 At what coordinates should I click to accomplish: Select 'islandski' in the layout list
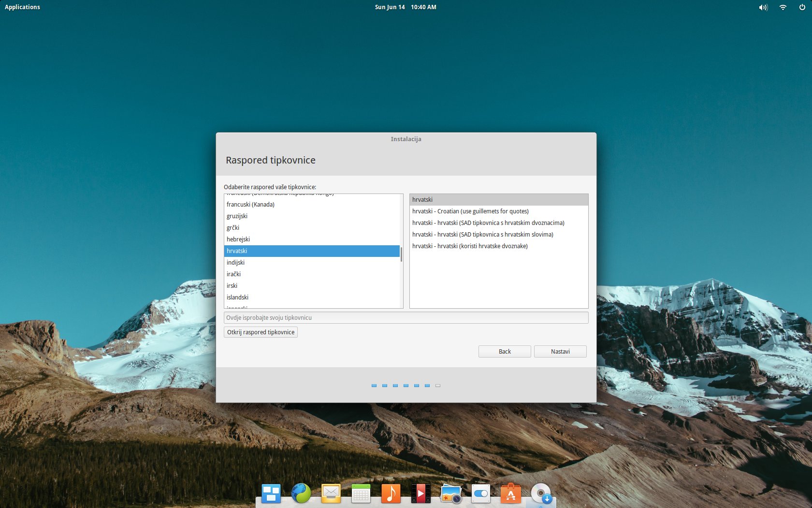click(x=237, y=298)
